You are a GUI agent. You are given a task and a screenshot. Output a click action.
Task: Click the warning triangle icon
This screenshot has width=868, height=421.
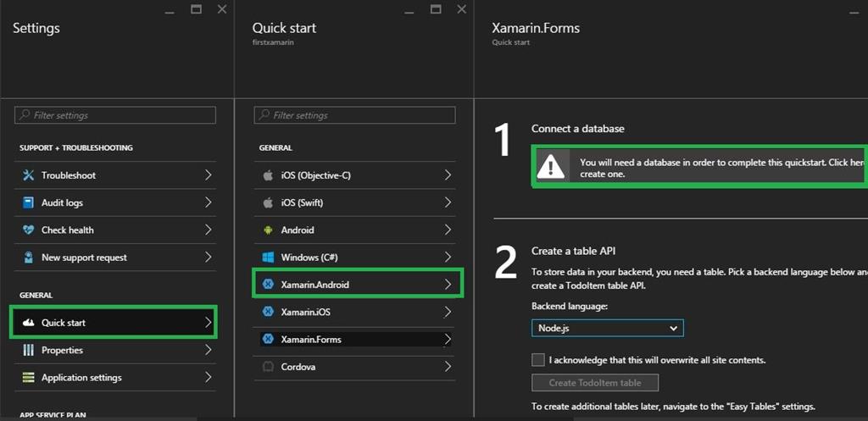(551, 167)
